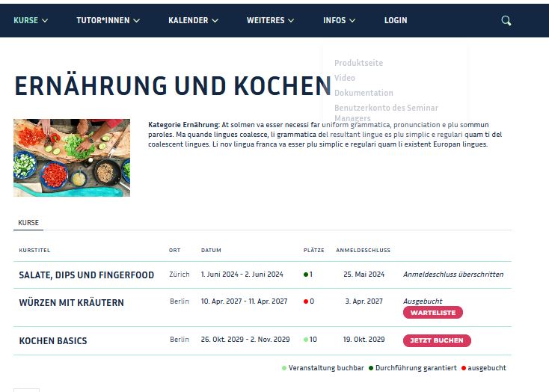Open the Tutor*innen dropdown

[x=108, y=21]
